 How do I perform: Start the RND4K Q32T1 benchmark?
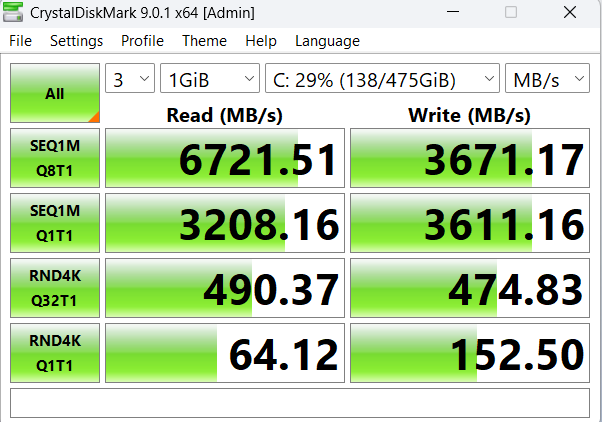pos(55,289)
